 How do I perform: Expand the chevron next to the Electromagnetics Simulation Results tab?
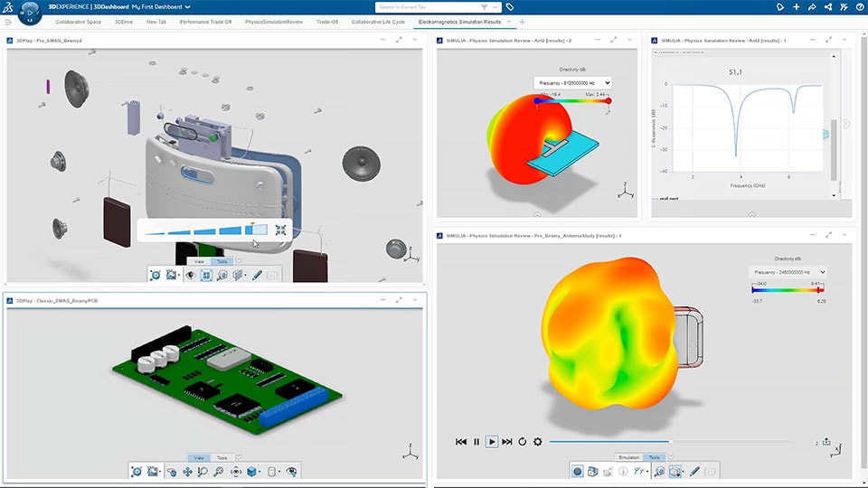[509, 21]
